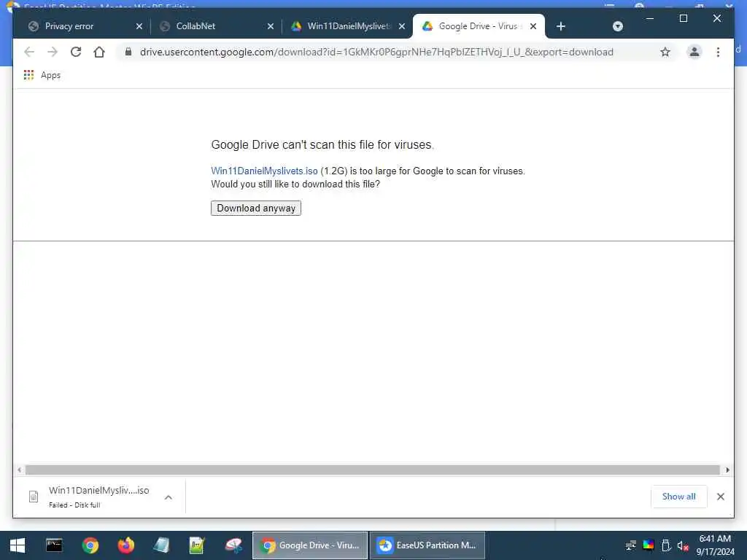Close the Win11DanielMyslivets tab
The width and height of the screenshot is (747, 560).
coord(402,26)
